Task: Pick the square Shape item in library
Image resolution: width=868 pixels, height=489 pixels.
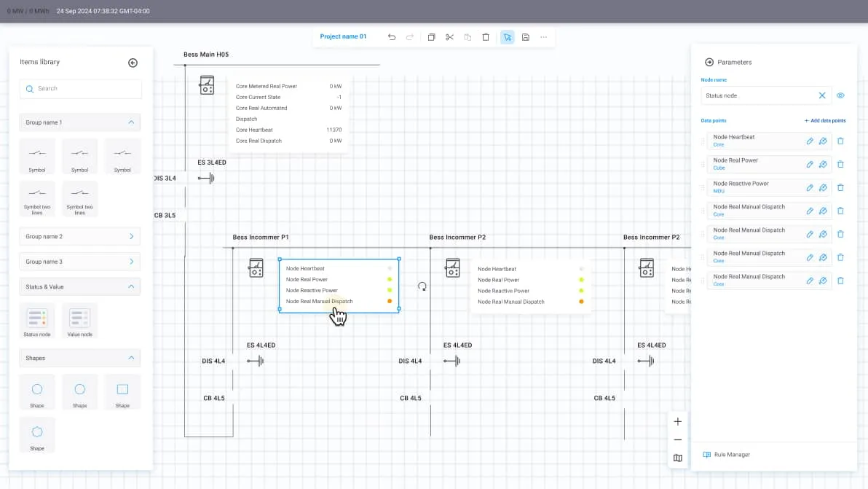Action: coord(122,393)
